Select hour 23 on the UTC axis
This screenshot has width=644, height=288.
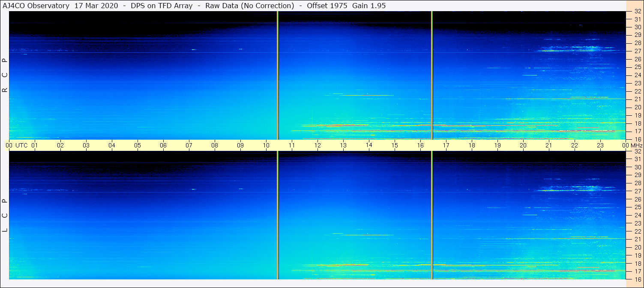[x=600, y=145]
